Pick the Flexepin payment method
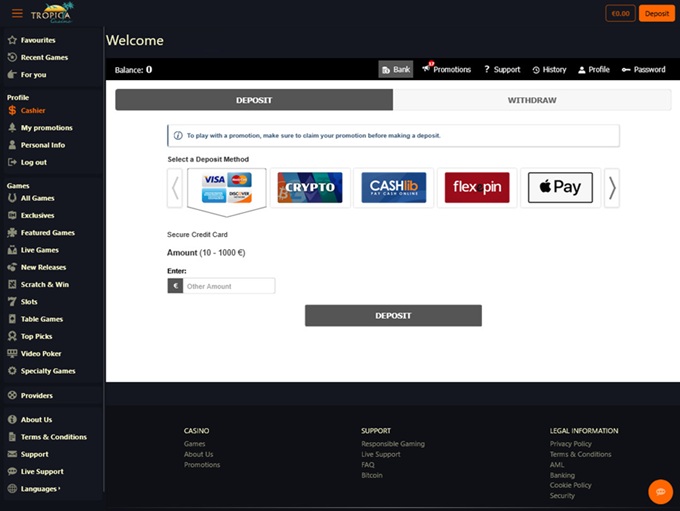Viewport: 680px width, 511px height. point(477,187)
